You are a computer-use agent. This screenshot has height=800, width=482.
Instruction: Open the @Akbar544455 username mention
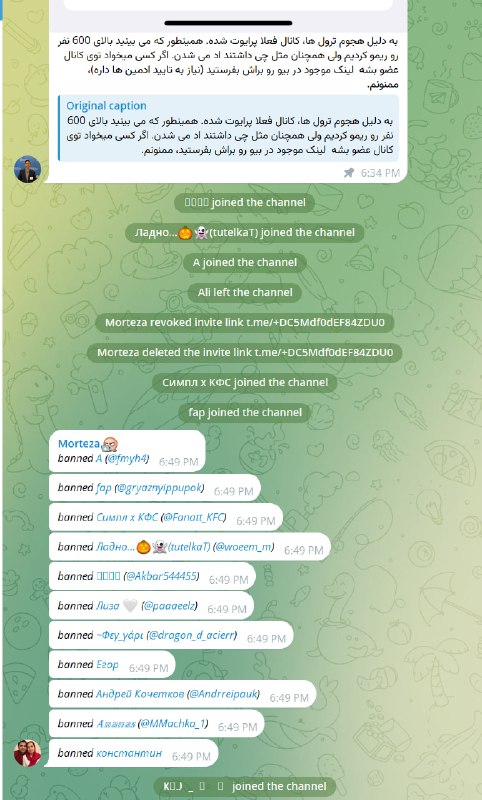coord(161,577)
